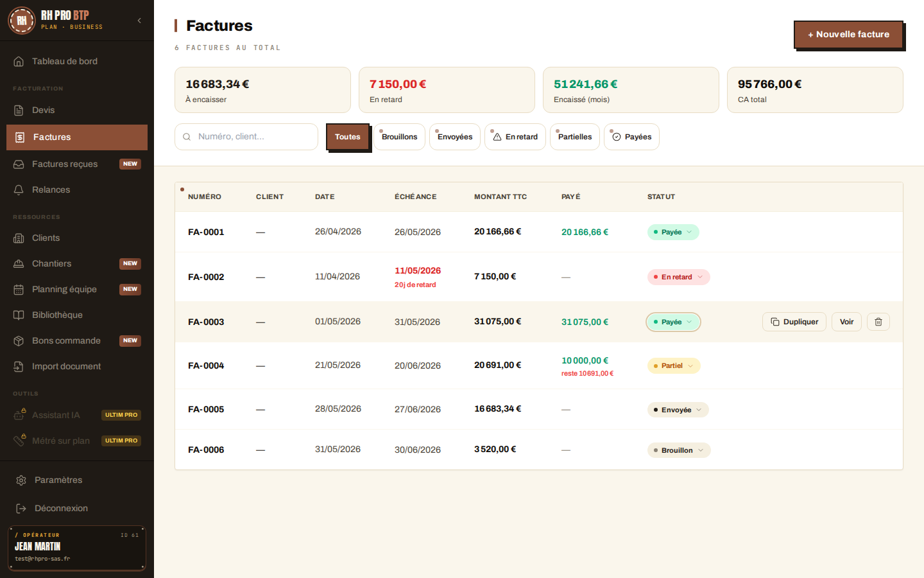Click the search magnifier icon
Image resolution: width=924 pixels, height=578 pixels.
click(x=187, y=137)
